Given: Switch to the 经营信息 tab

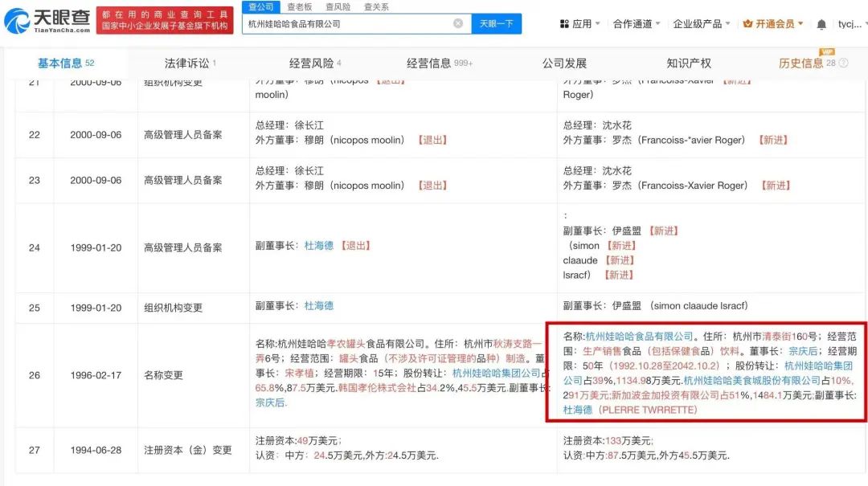Looking at the screenshot, I should [x=440, y=63].
